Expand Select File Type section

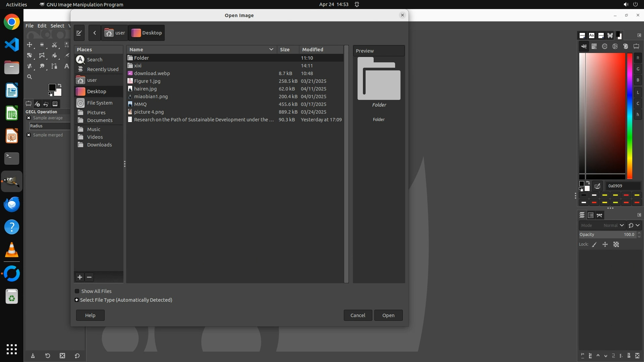point(77,300)
